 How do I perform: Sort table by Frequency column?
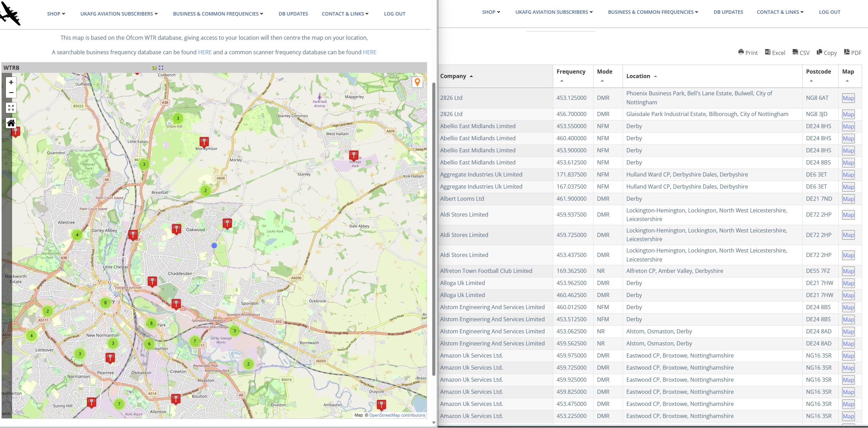pos(573,76)
